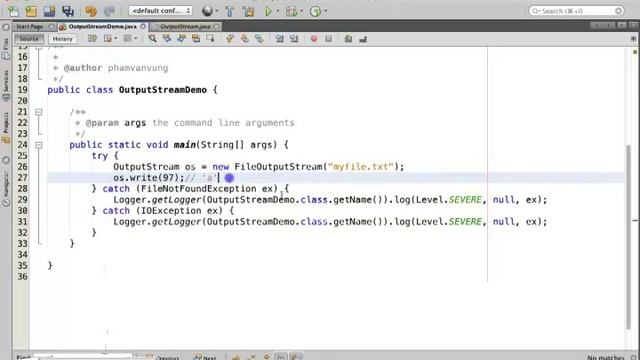640x360 pixels.
Task: Click the text "OutputStreamDemo" in the class declaration
Action: pos(162,90)
